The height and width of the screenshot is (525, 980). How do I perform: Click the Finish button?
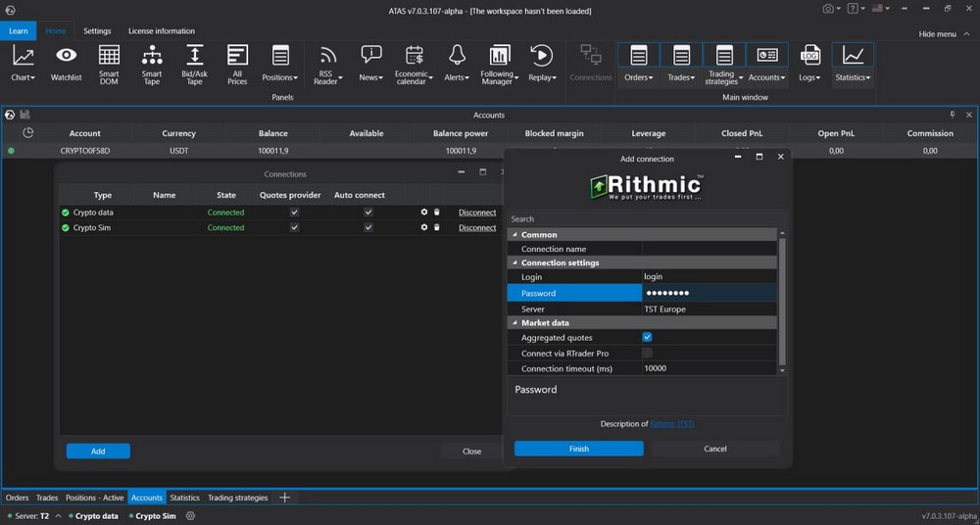tap(578, 449)
